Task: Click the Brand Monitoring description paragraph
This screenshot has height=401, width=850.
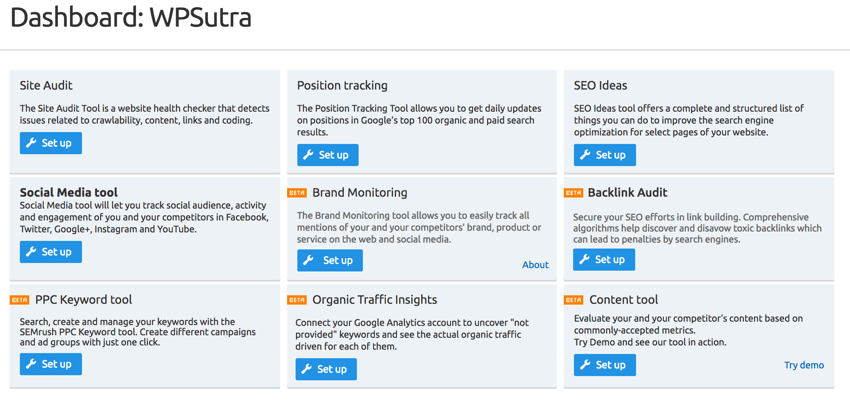Action: coord(419,227)
